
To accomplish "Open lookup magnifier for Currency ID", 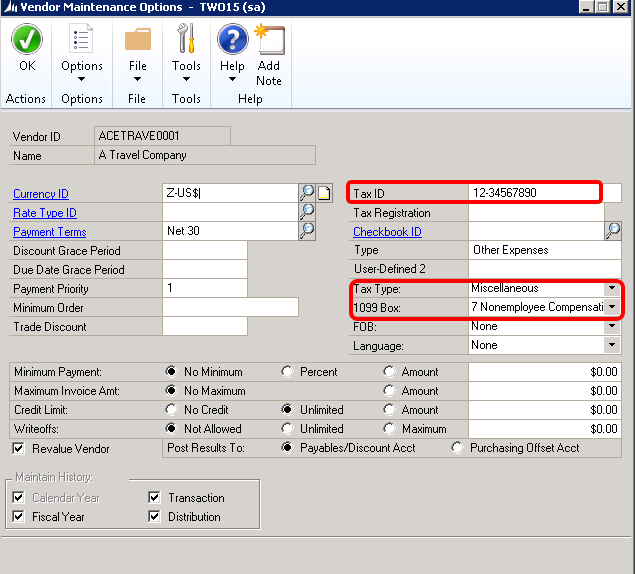I will click(x=307, y=193).
